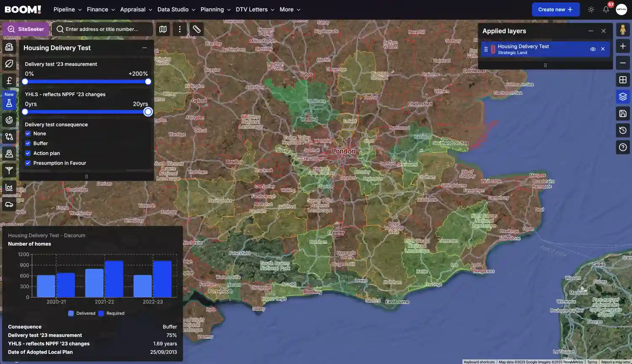Open the Data Studio dropdown

[x=176, y=9]
